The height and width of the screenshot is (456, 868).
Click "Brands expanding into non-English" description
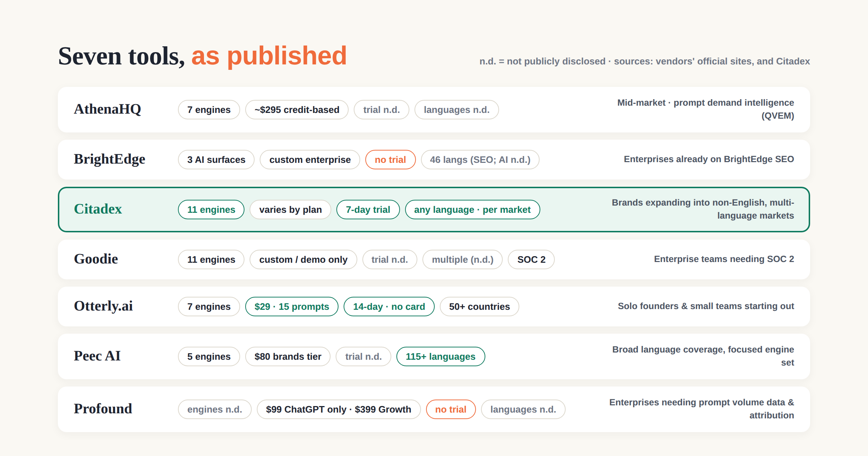(703, 209)
